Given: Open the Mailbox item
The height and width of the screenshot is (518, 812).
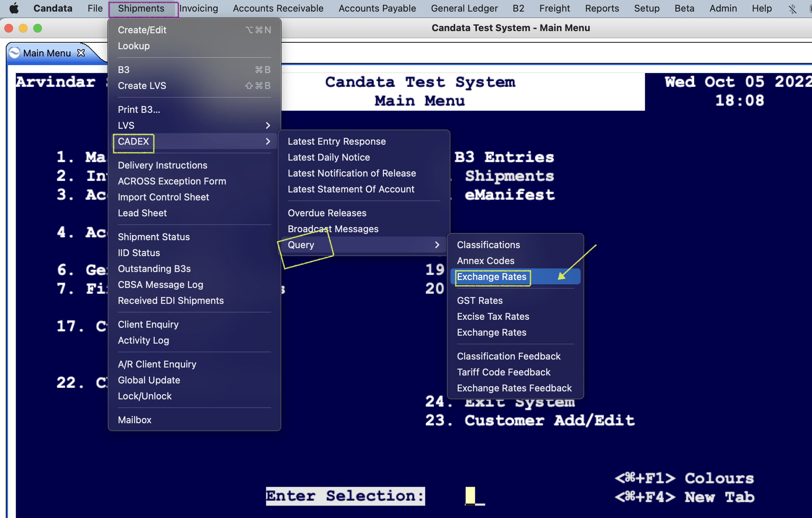Looking at the screenshot, I should pos(194,420).
